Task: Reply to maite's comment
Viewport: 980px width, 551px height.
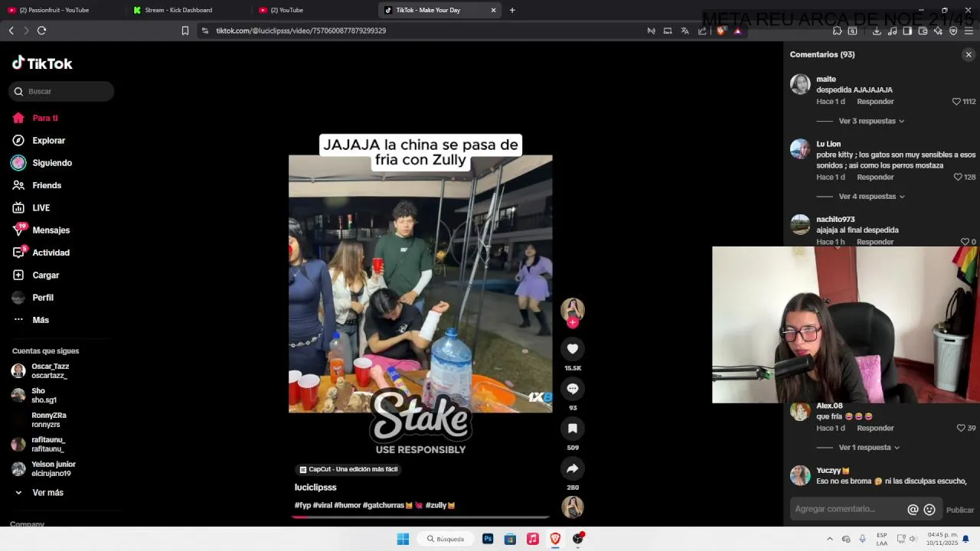Action: tap(875, 101)
